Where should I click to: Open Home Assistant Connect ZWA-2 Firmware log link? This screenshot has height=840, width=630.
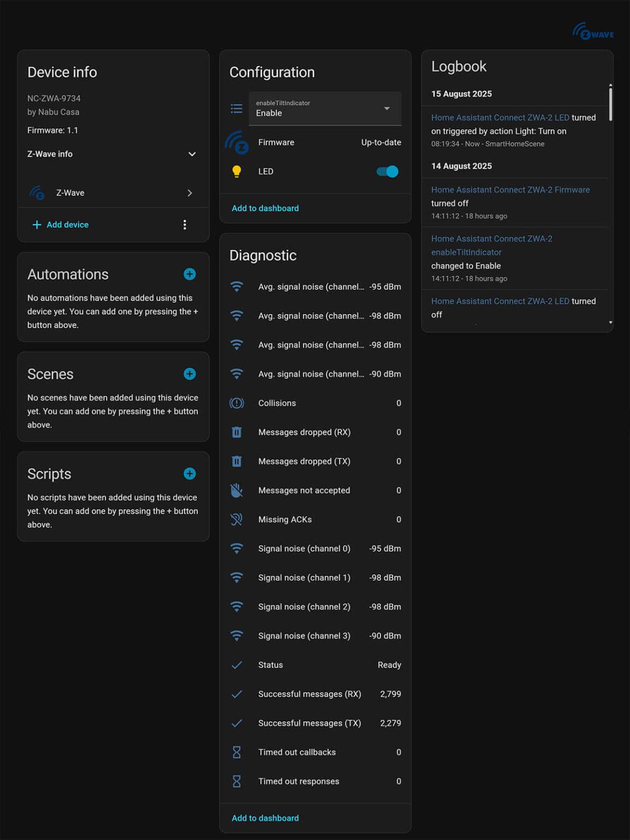click(510, 190)
